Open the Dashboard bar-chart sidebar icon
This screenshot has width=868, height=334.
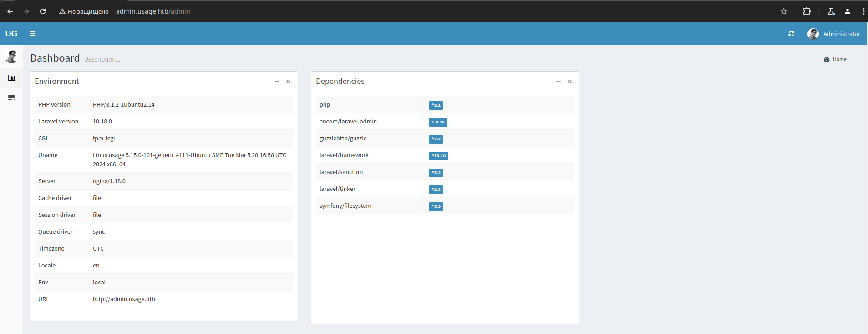(11, 78)
